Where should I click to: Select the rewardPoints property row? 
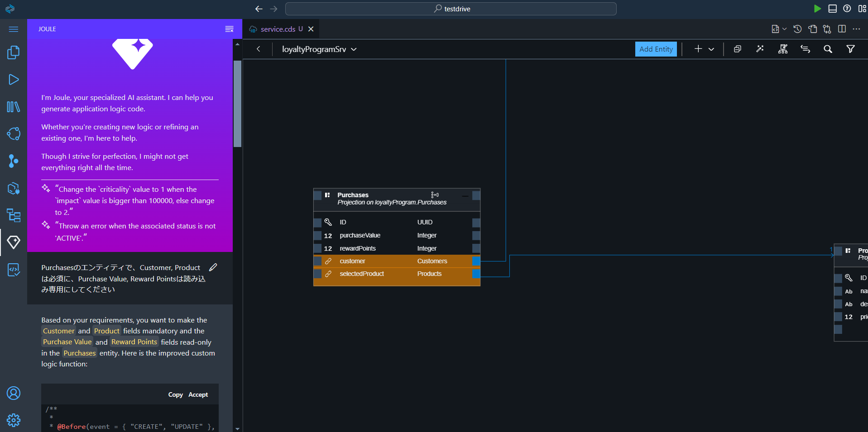click(x=397, y=248)
